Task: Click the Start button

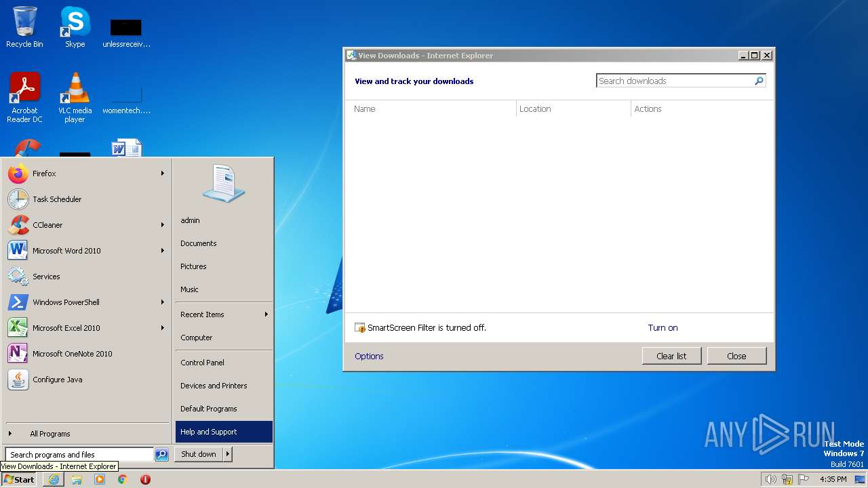Action: point(19,479)
